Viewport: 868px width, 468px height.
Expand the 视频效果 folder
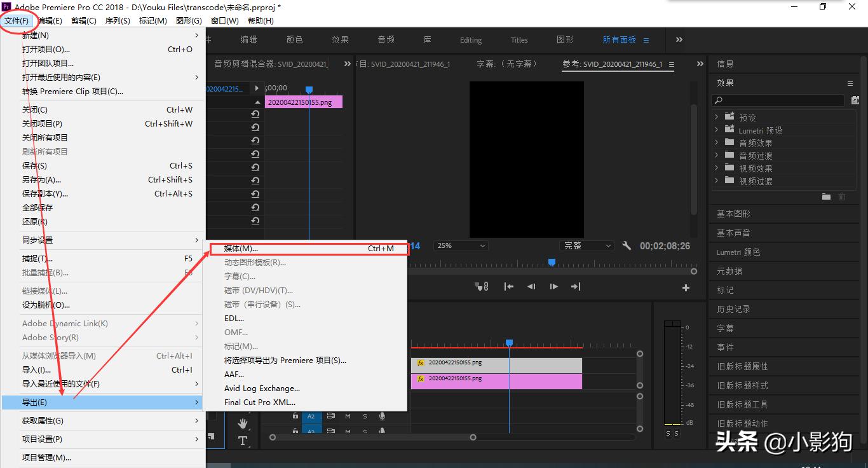[x=717, y=168]
